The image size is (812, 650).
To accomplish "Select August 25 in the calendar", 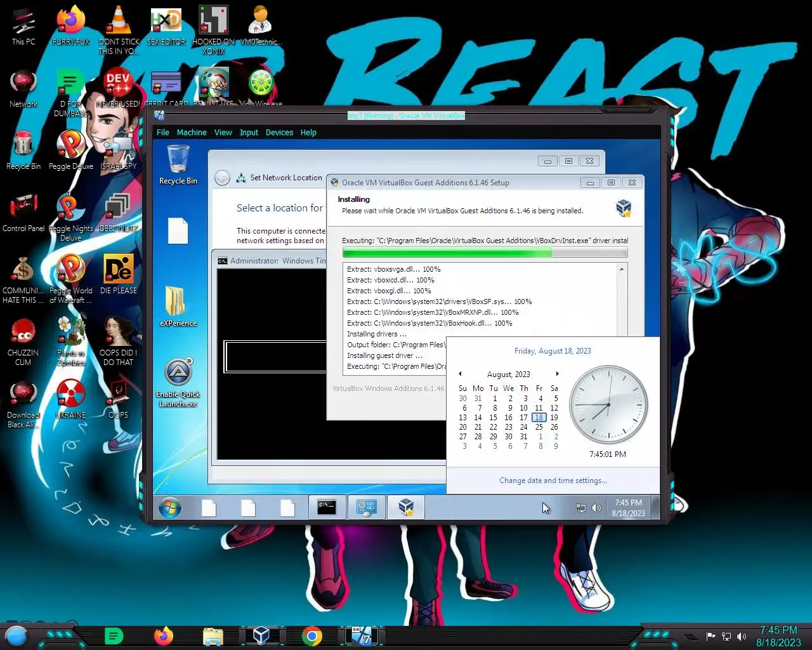I will [539, 427].
